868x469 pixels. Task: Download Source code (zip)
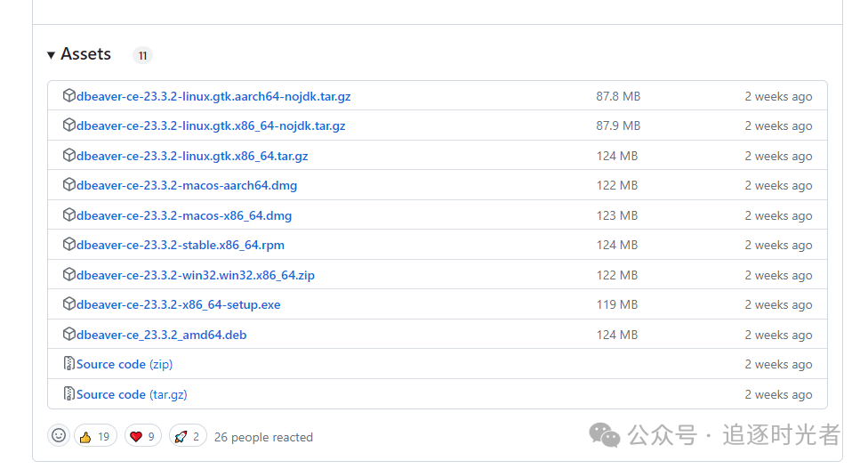(x=125, y=364)
